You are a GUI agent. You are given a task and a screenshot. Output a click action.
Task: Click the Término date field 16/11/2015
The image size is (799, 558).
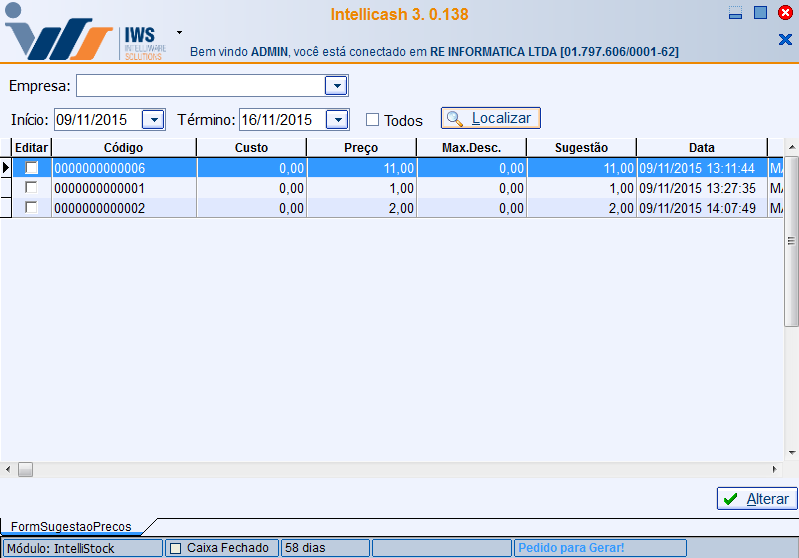(283, 120)
